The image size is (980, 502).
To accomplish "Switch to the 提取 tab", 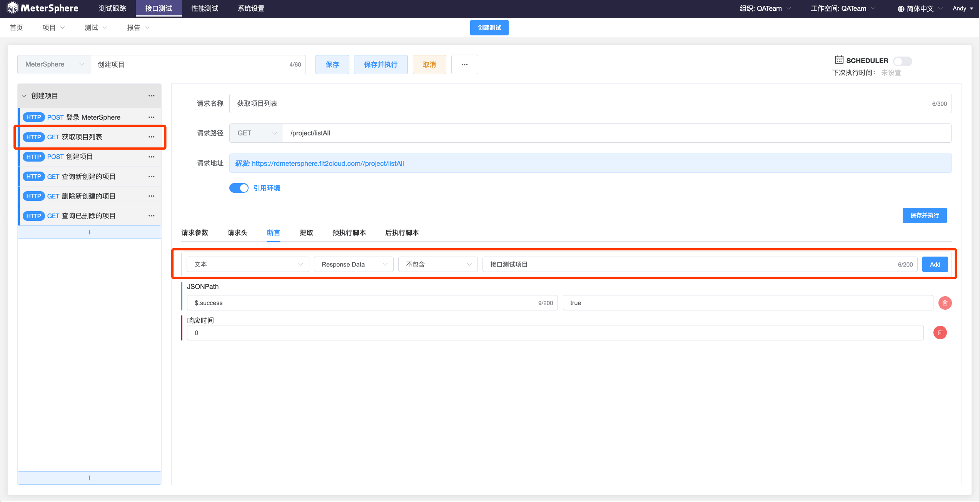I will coord(306,233).
